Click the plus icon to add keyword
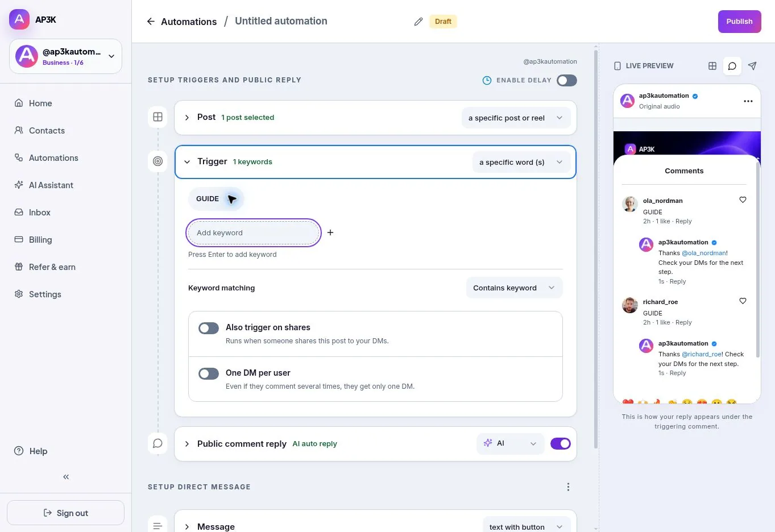 click(x=330, y=232)
